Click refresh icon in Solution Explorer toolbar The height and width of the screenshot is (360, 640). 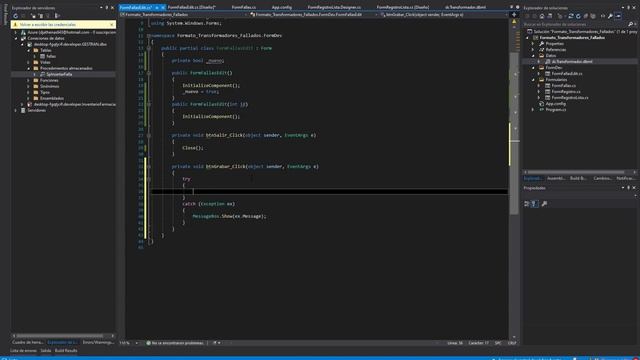click(x=578, y=16)
